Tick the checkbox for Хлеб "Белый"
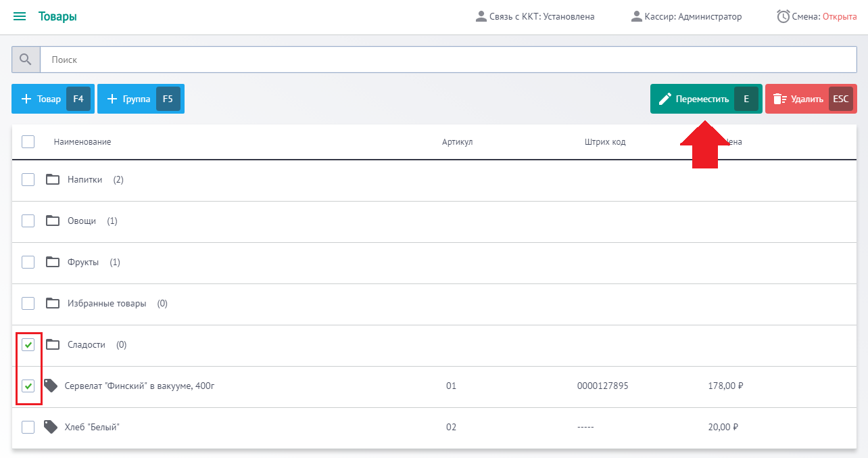 click(28, 427)
